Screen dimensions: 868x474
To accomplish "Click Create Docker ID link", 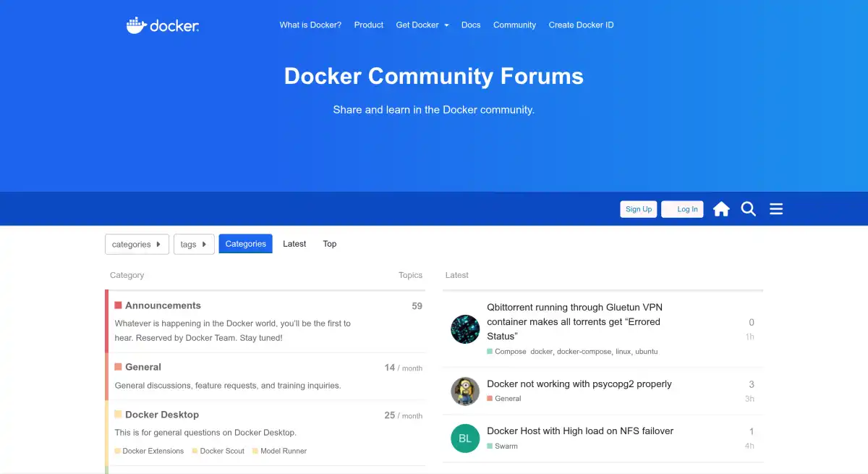I will pos(581,25).
